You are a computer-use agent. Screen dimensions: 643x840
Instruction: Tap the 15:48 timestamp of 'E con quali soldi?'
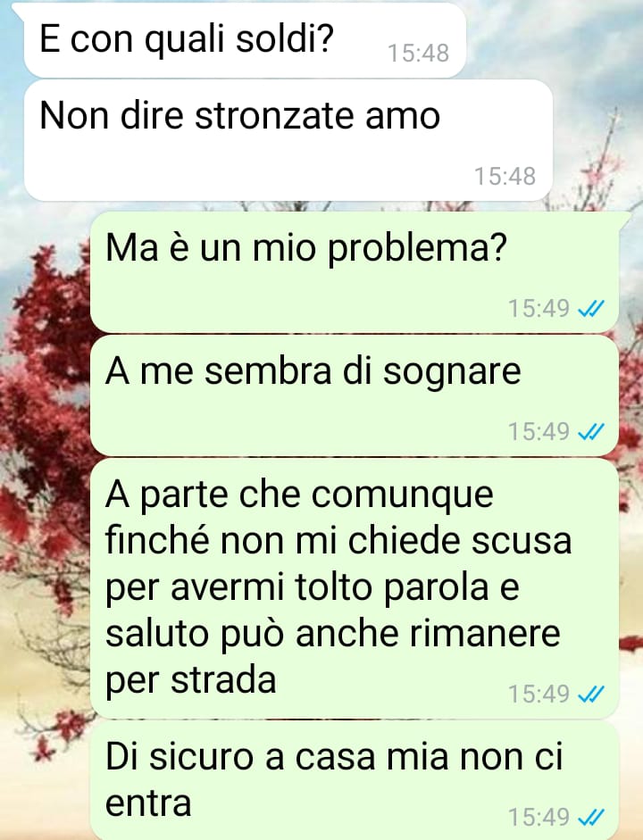[x=418, y=53]
